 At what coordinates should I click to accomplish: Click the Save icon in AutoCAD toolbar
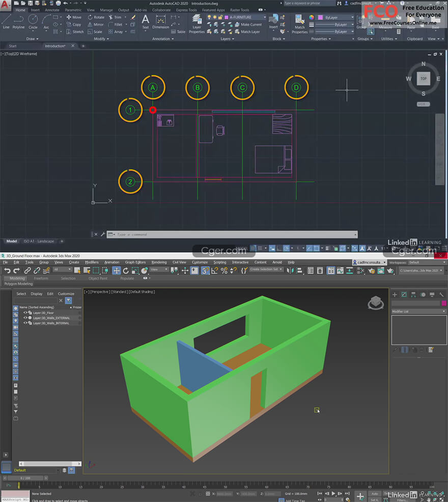30,3
